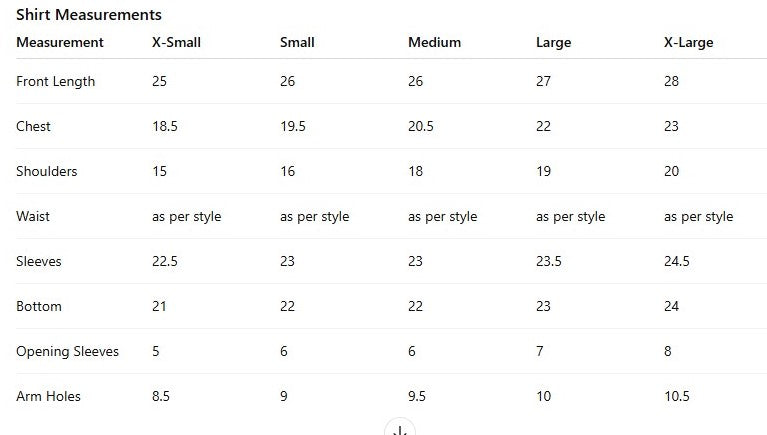Click the X-Large Waist 'as per style' cell
Viewport: 767px width, 435px height.
[698, 216]
